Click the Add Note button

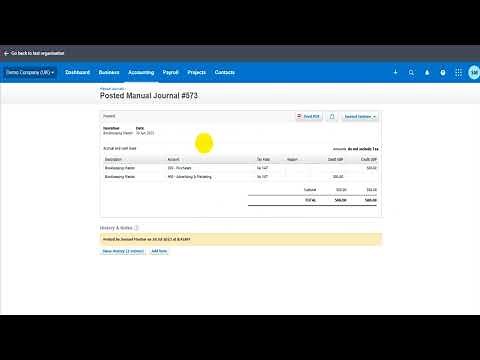pyautogui.click(x=159, y=251)
